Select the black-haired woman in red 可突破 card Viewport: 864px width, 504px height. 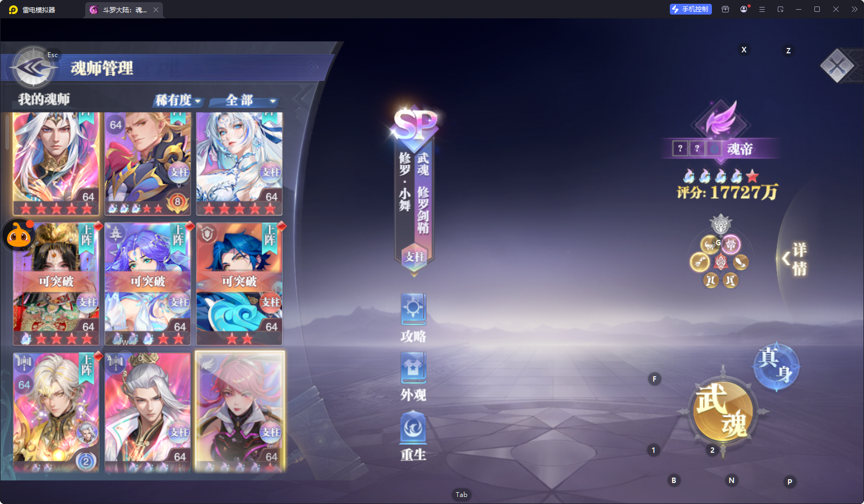pyautogui.click(x=56, y=284)
